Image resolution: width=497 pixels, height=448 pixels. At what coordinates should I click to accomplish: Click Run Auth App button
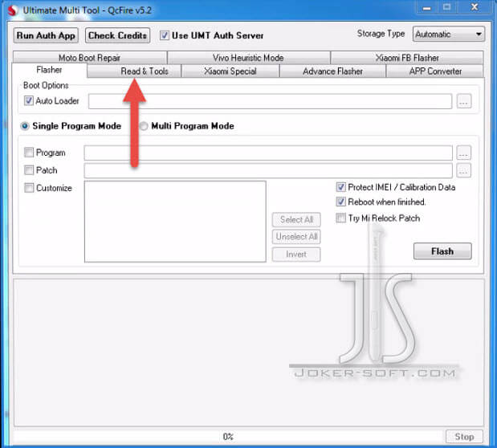click(46, 35)
